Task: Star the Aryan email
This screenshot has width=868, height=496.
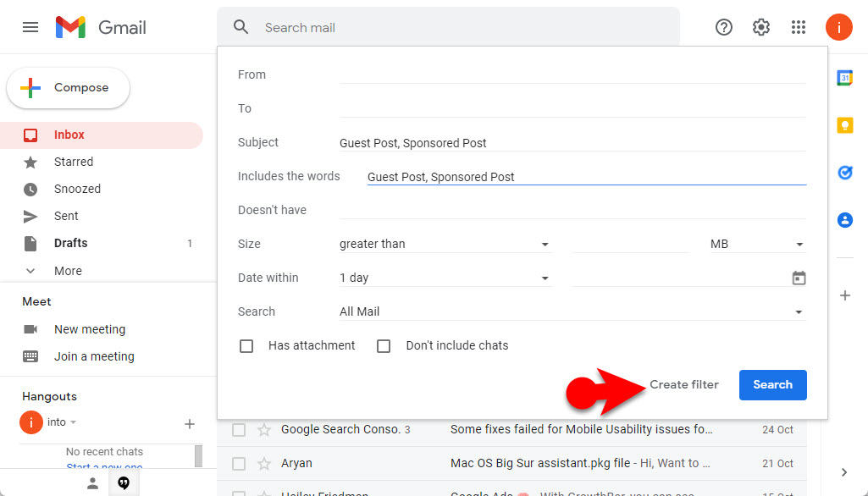Action: tap(264, 463)
